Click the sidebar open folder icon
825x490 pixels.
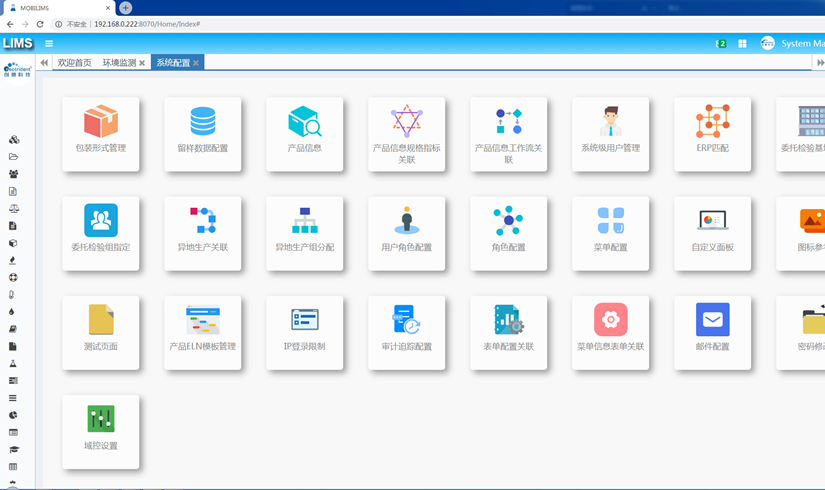(x=13, y=157)
